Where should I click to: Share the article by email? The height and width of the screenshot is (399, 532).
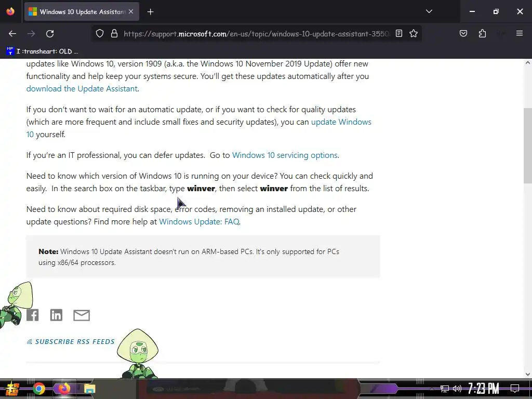coord(82,315)
